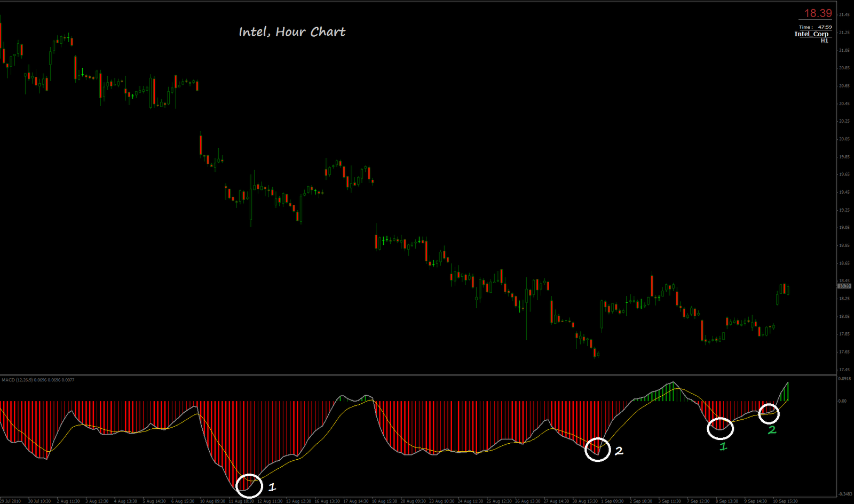
Task: Select the '25 Aug 12:30' time axis label
Action: pyautogui.click(x=499, y=501)
